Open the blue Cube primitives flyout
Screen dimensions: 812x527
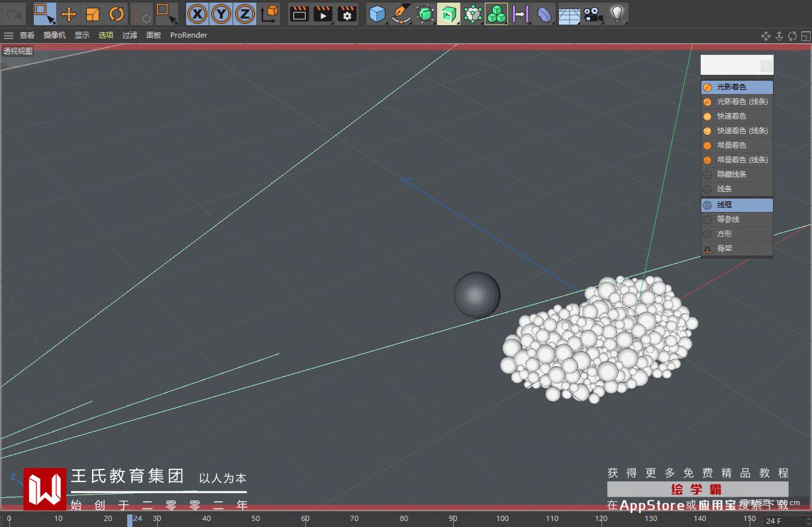(378, 14)
